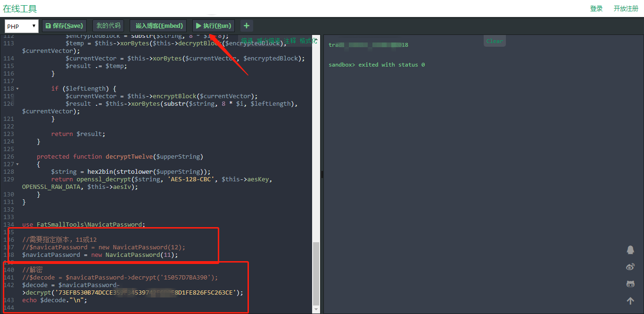
Task: Open the GitHub cat icon
Action: click(630, 284)
